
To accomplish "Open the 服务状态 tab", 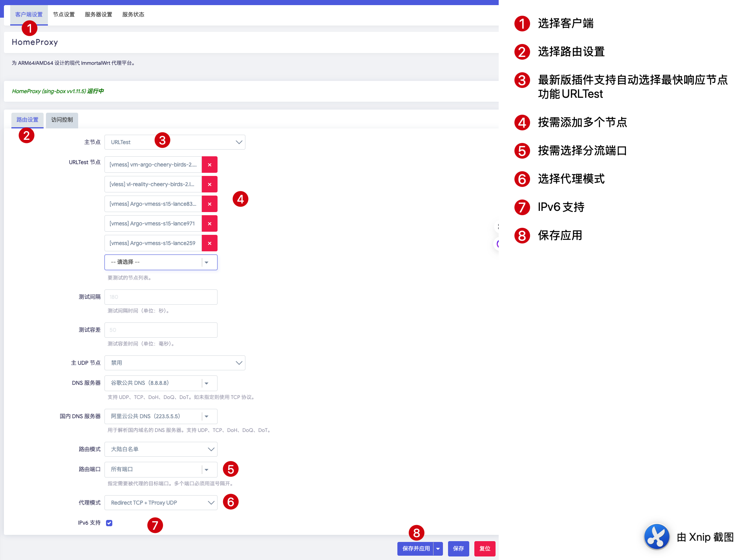I will click(x=133, y=15).
